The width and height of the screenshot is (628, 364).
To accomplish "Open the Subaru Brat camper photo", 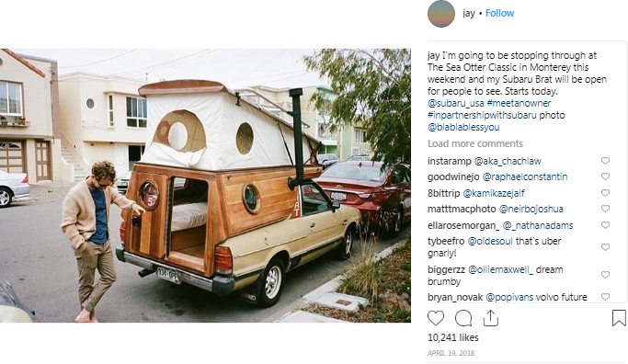I will pos(205,186).
